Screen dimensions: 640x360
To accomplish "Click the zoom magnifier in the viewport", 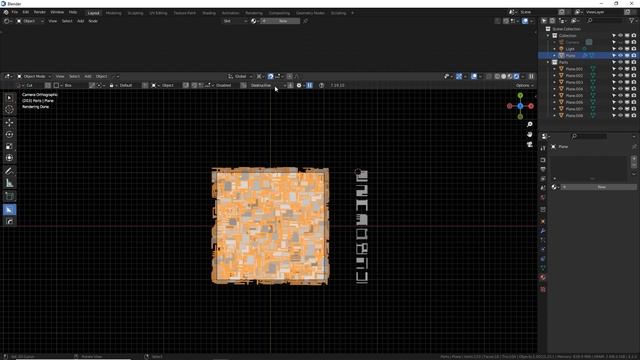I will pos(529,124).
